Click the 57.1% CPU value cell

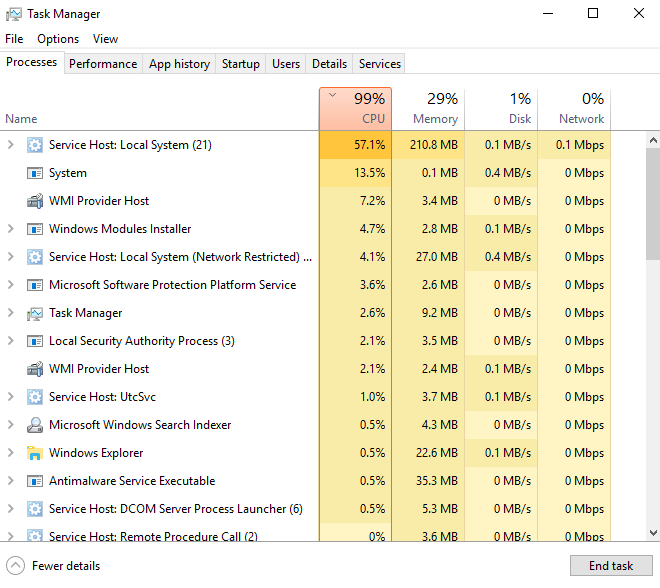[356, 145]
